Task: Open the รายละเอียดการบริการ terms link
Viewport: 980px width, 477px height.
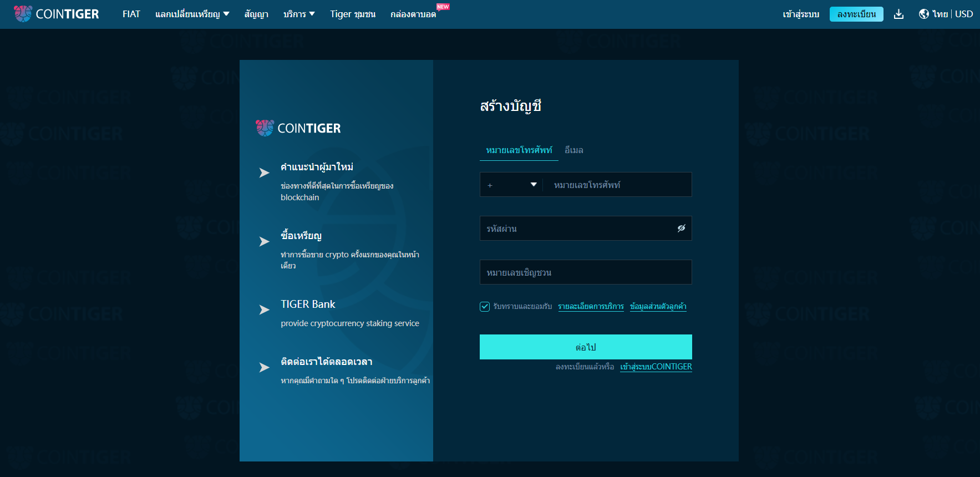Action: click(x=591, y=307)
